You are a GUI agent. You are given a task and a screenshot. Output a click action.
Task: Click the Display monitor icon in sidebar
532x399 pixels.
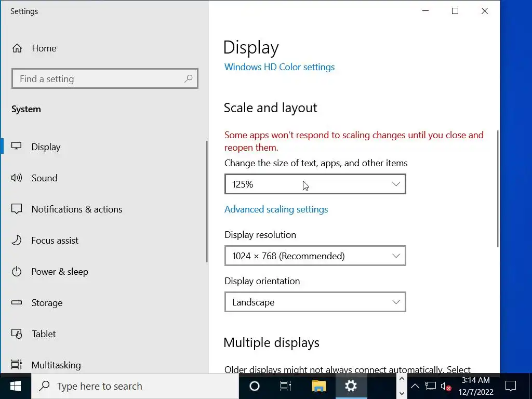pyautogui.click(x=16, y=146)
